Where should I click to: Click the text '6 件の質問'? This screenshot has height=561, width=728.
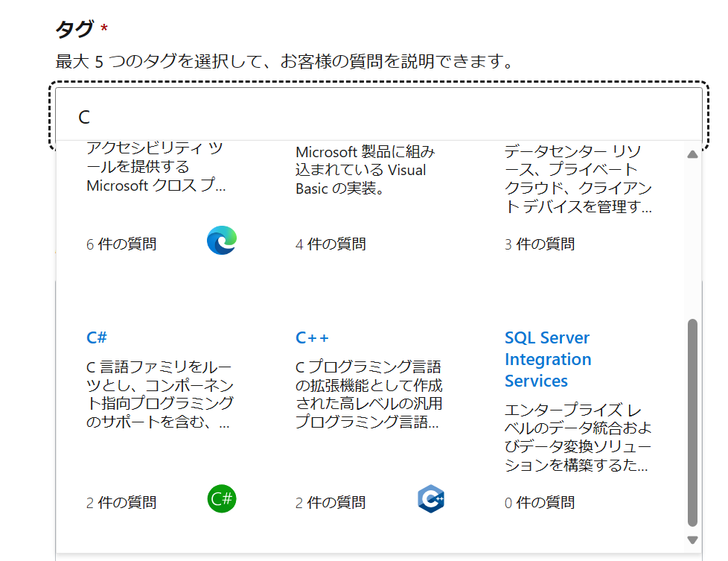coord(121,244)
